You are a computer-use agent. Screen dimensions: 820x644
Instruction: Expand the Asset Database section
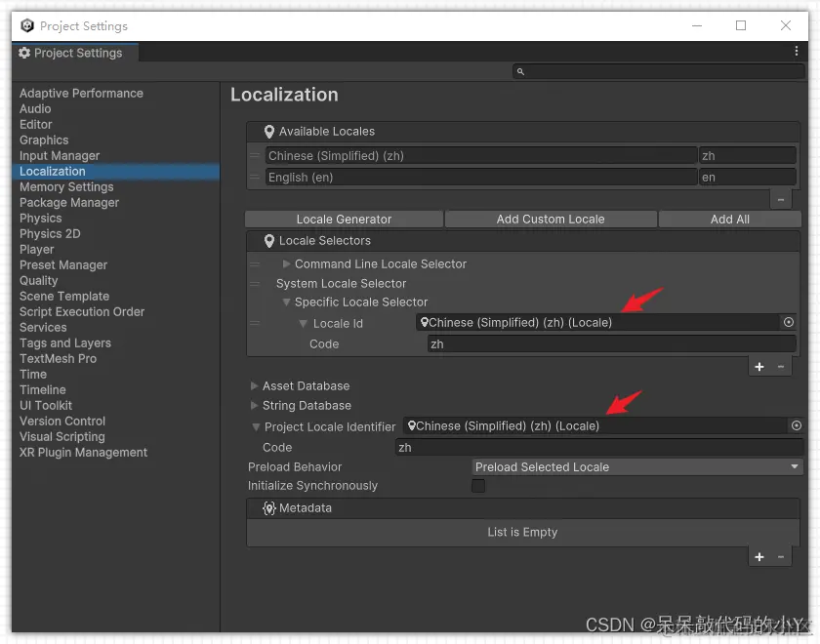coord(253,385)
